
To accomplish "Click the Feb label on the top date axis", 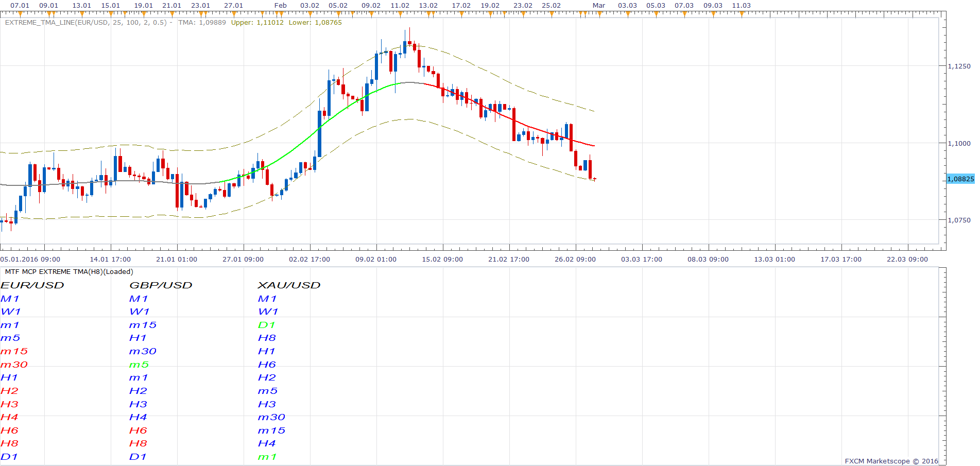I will pos(281,6).
